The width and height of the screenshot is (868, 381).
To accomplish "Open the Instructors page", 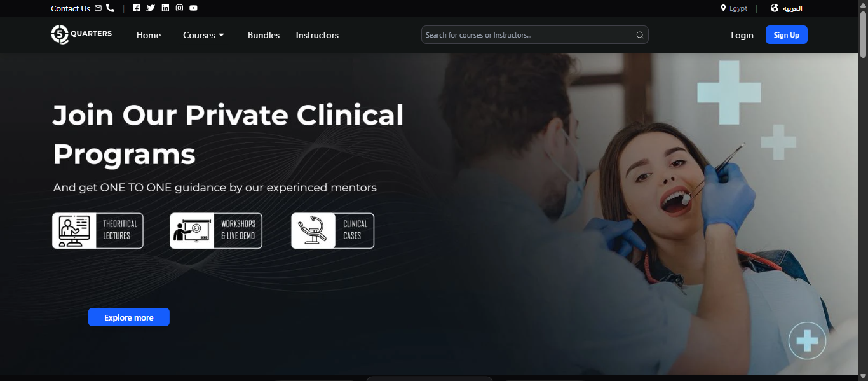I will coord(317,35).
